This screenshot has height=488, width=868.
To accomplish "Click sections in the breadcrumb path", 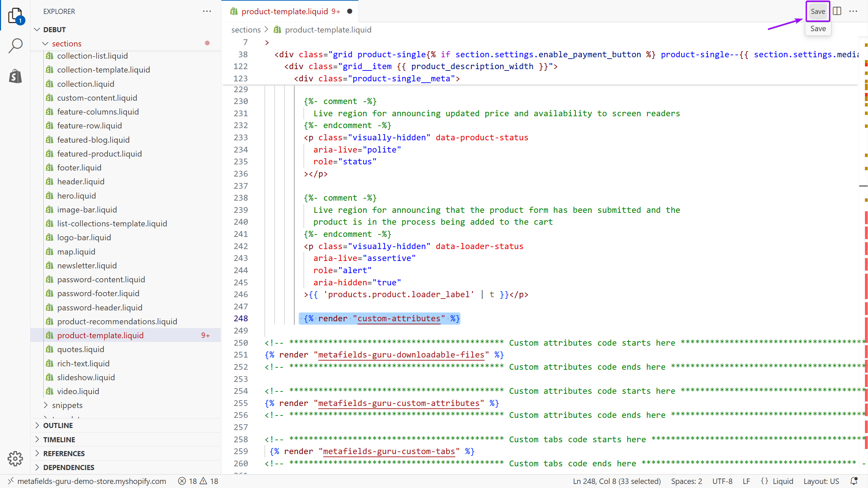I will (246, 30).
